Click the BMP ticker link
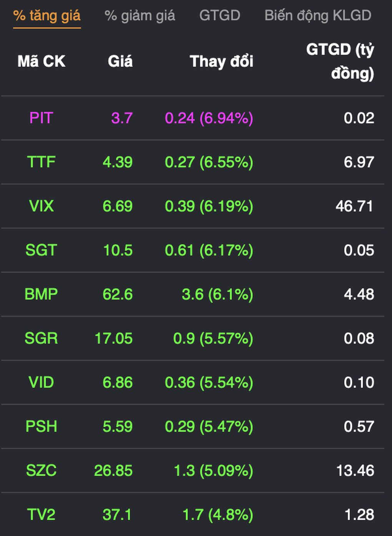The height and width of the screenshot is (536, 392). [41, 295]
